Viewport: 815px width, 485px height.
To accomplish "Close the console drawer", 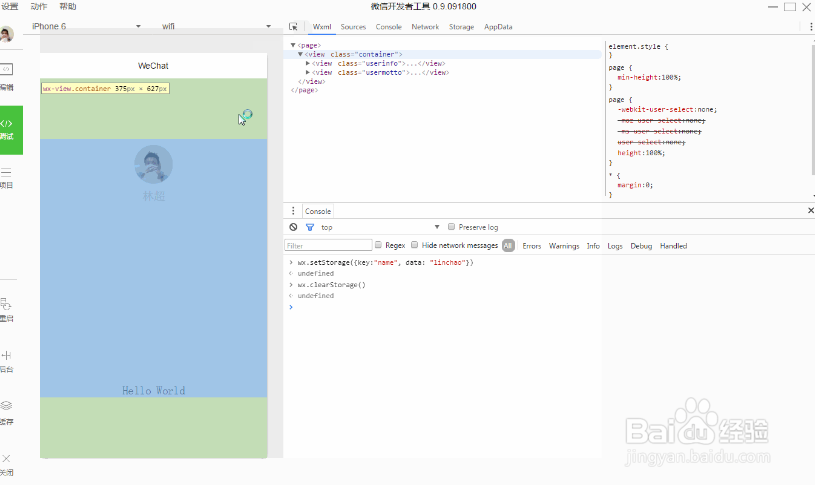I will (x=810, y=210).
